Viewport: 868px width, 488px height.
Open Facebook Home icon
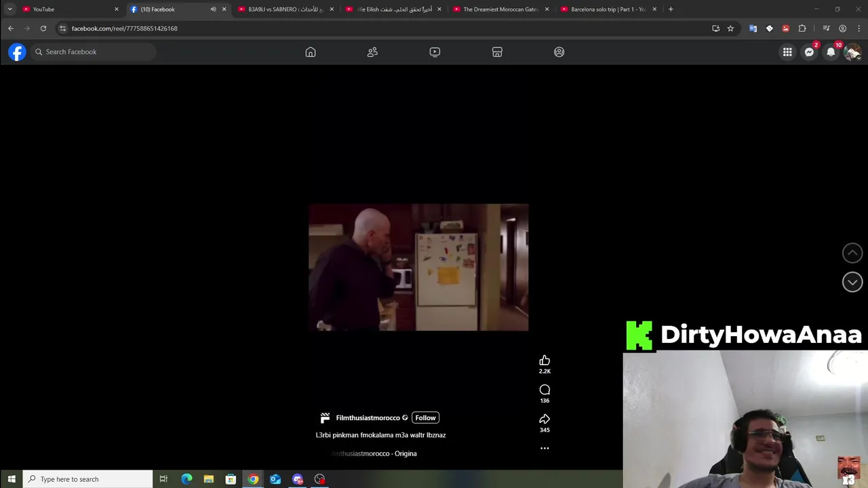click(x=311, y=52)
